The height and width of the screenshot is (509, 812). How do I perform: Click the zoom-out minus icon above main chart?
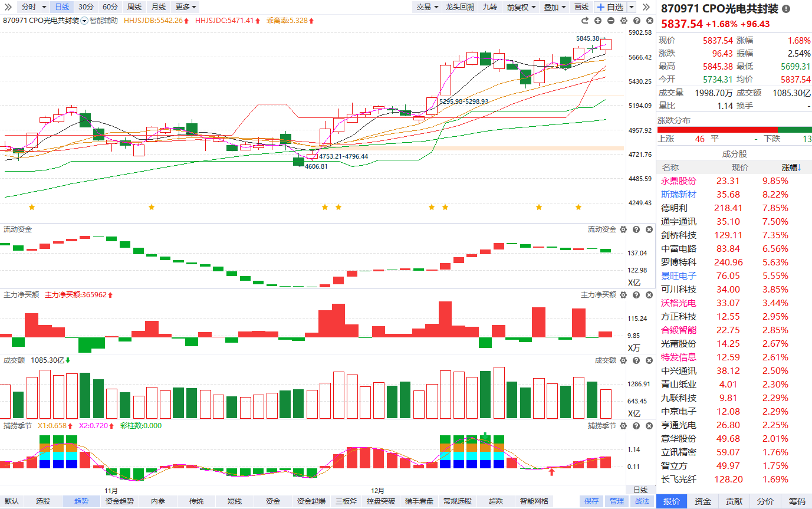pyautogui.click(x=610, y=21)
